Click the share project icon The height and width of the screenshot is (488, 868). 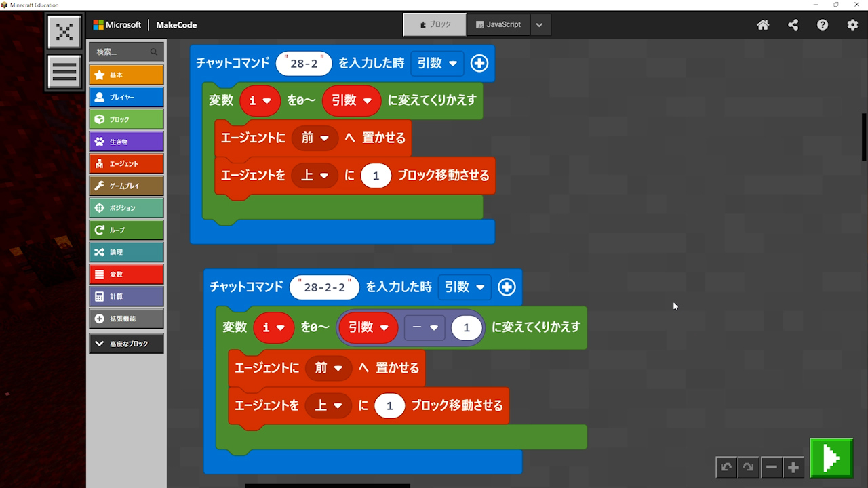coord(793,25)
